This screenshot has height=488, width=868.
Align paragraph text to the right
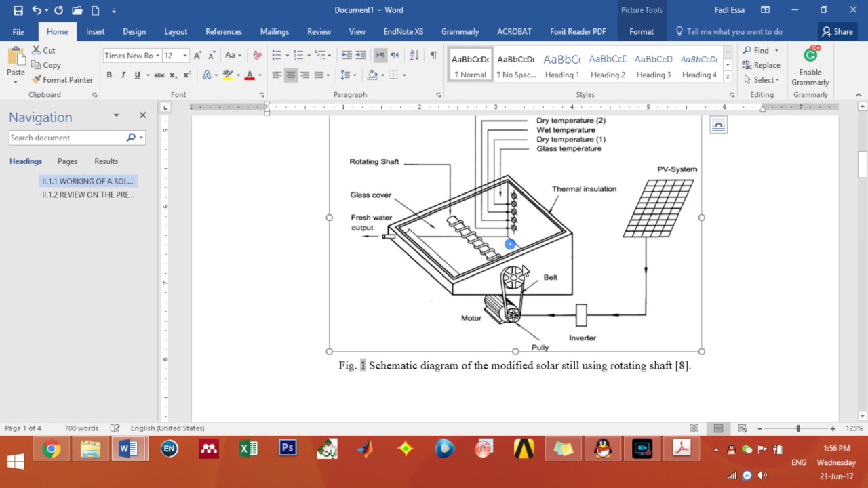click(x=305, y=75)
